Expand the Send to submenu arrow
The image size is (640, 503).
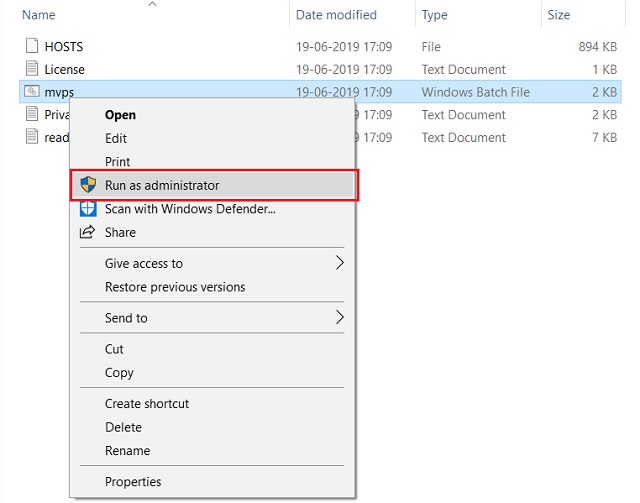click(x=340, y=317)
